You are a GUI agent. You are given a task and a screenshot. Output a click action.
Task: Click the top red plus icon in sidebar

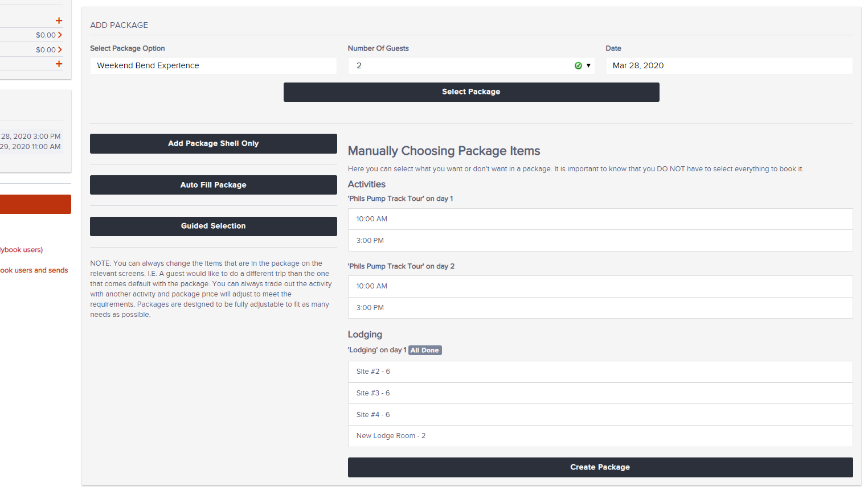pos(59,20)
